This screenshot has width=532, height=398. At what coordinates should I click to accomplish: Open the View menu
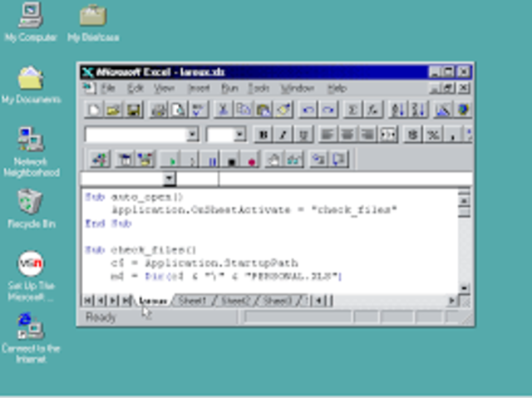(x=164, y=88)
